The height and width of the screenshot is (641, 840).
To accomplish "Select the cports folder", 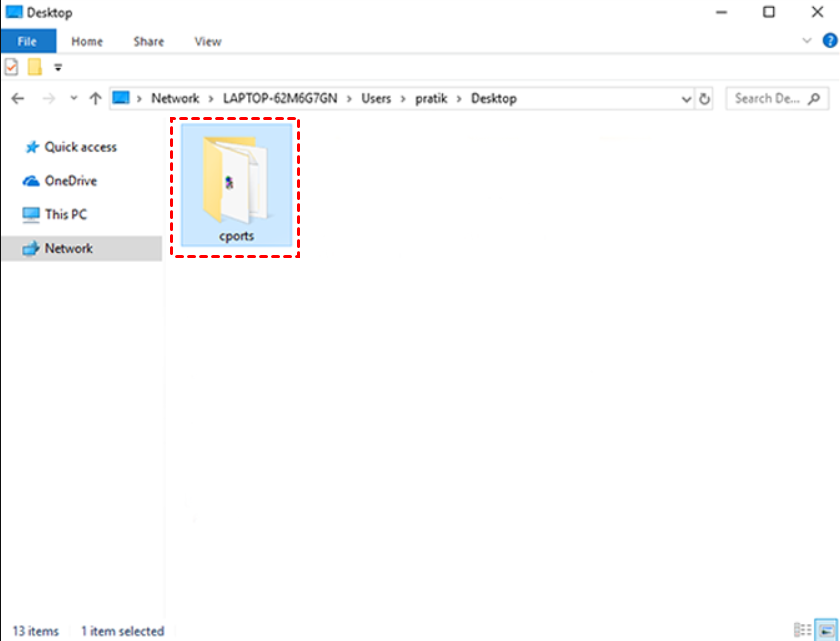I will [x=237, y=187].
